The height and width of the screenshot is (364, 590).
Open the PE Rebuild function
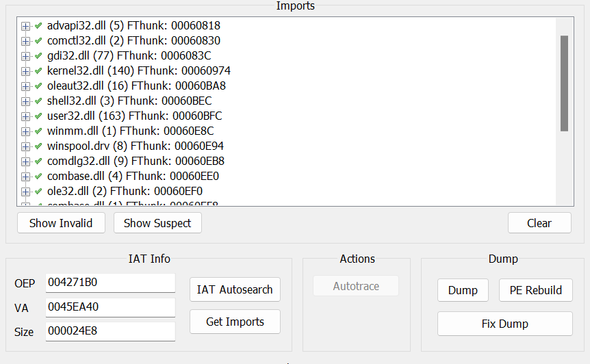click(536, 290)
